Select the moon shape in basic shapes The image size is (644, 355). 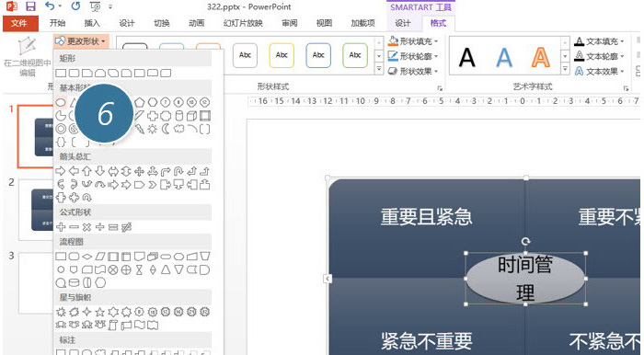166,130
